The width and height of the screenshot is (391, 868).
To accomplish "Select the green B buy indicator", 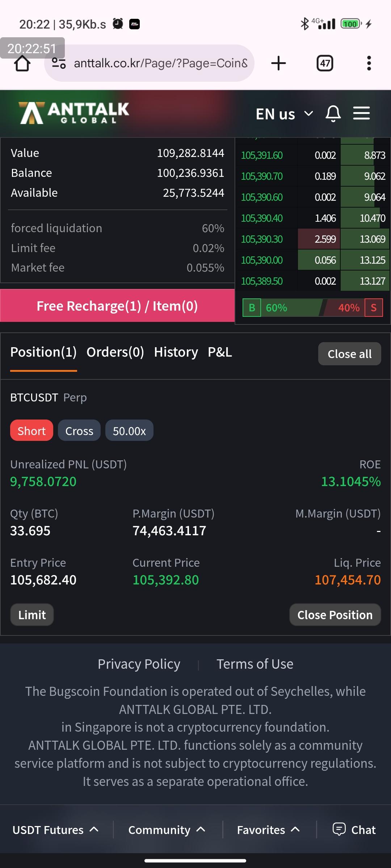I will click(252, 308).
